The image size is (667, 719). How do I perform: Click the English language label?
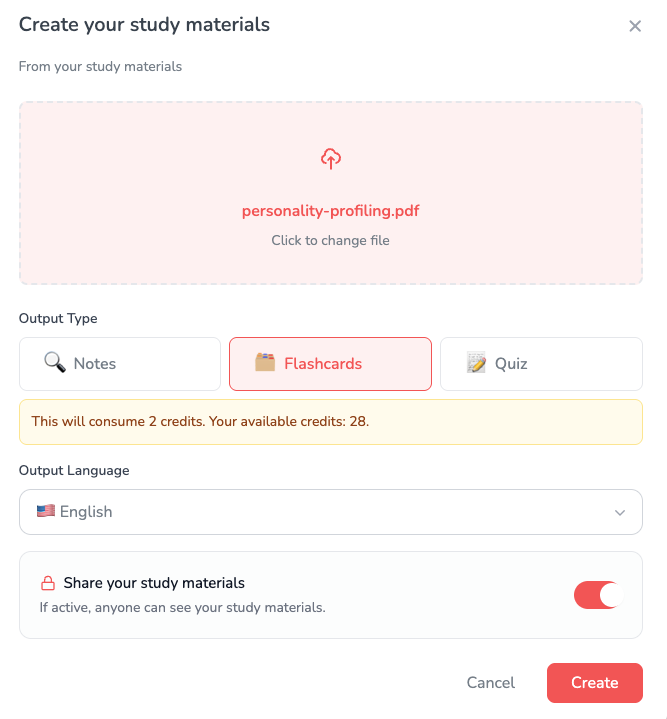[86, 511]
